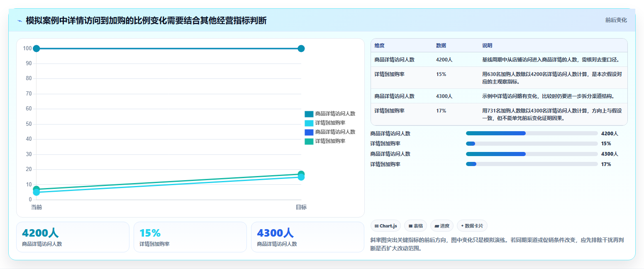The image size is (644, 269).
Task: Toggle the blue 商品详情访问人数 legend swatch
Action: 309,132
